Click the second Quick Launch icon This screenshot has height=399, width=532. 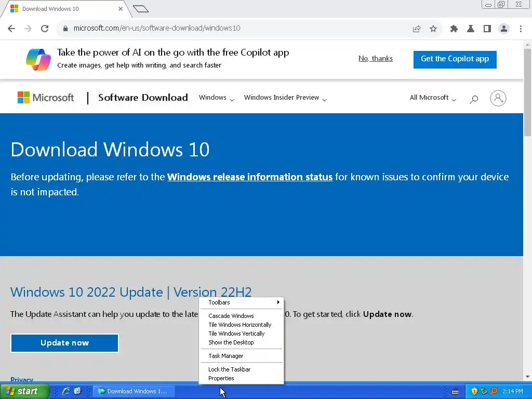coord(78,391)
